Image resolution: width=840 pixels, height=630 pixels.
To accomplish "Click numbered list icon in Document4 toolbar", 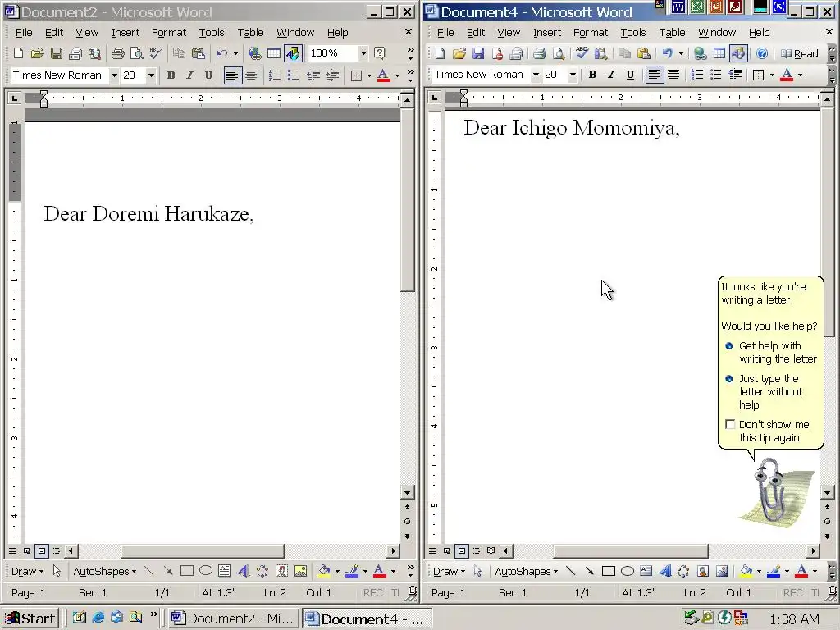I will [x=697, y=75].
